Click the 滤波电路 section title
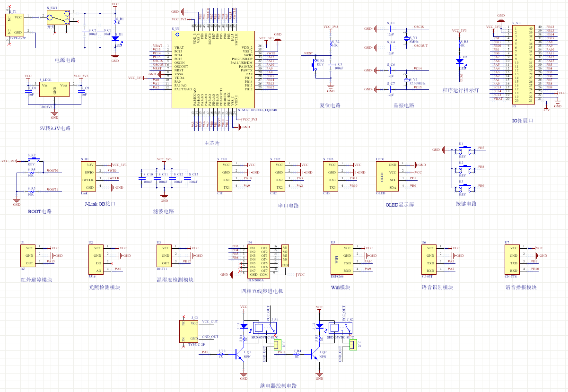The width and height of the screenshot is (568, 392). click(x=164, y=211)
